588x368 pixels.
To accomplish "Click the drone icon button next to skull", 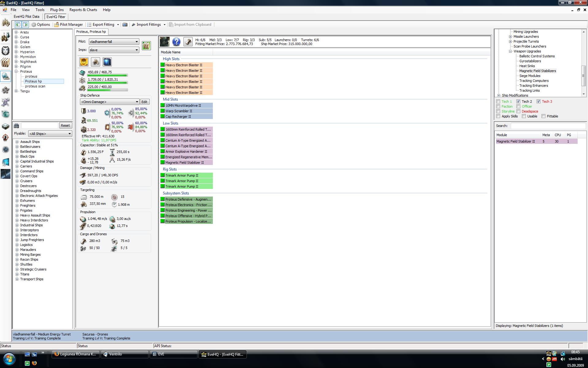I will coord(95,62).
